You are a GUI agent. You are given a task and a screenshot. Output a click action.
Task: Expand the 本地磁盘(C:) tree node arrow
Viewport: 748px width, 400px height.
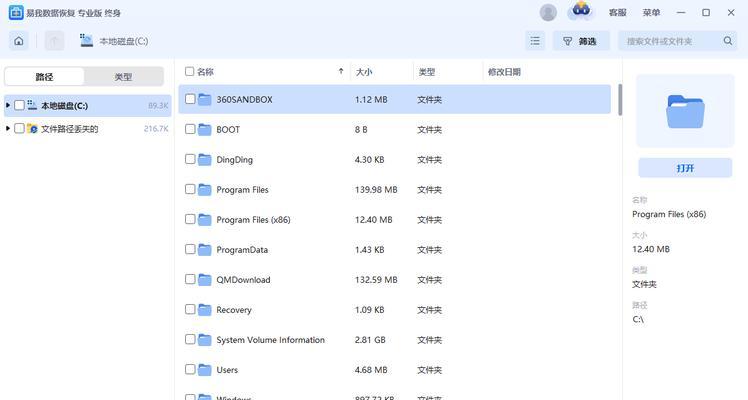click(x=8, y=105)
